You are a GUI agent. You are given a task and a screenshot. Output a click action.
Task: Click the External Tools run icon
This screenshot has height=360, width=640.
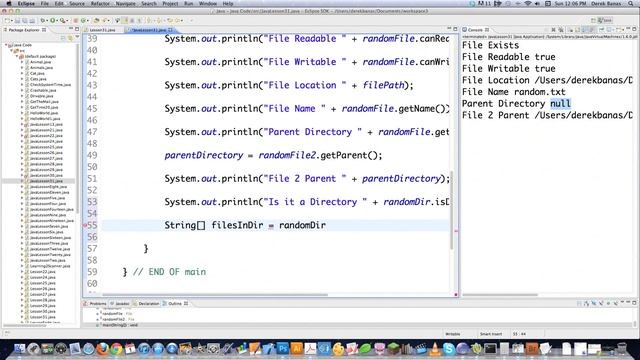[x=62, y=20]
